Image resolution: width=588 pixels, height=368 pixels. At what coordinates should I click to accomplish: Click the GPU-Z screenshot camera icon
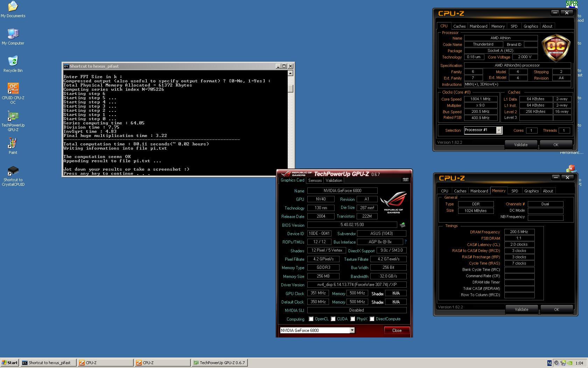(405, 180)
